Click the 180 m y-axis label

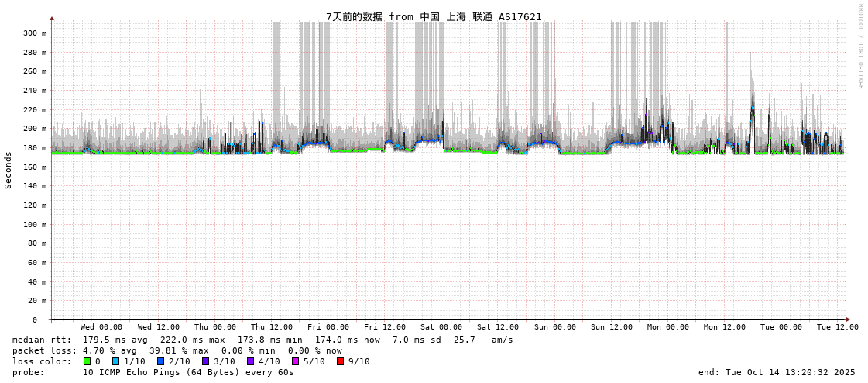click(x=34, y=148)
